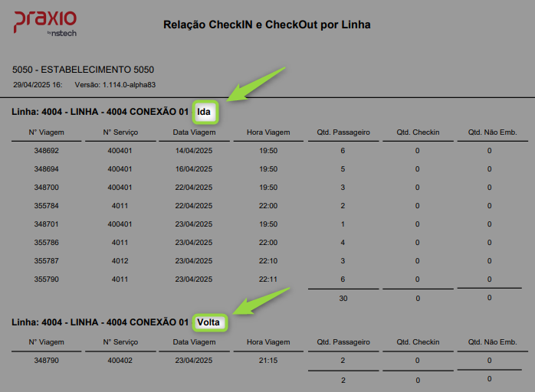Click trip number 348692
535x392 pixels.
(x=47, y=151)
